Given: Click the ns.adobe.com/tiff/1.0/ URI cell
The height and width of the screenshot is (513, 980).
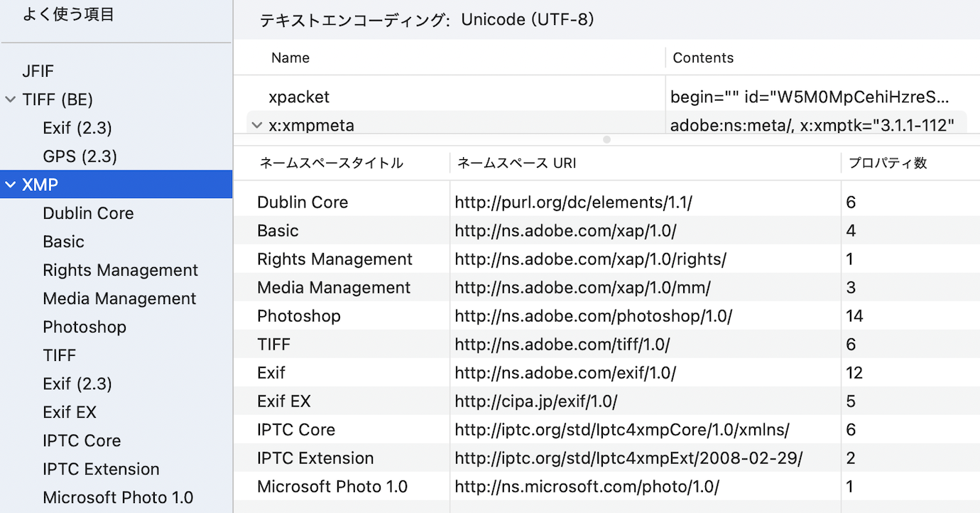Looking at the screenshot, I should coord(562,345).
